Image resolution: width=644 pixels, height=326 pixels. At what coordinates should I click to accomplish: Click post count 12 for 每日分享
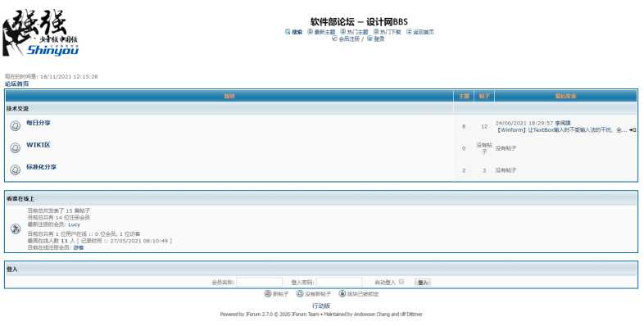tap(484, 126)
